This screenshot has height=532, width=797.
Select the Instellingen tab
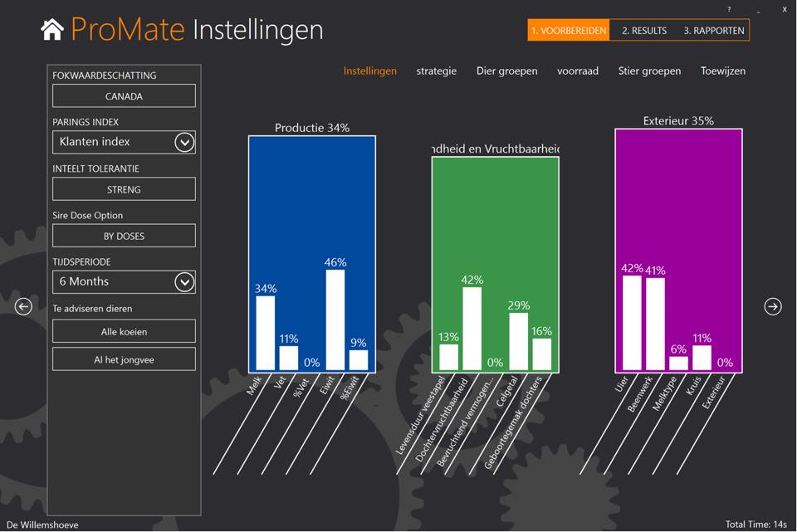(x=370, y=71)
